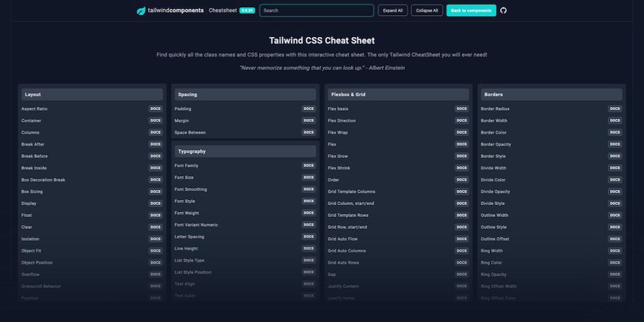Open DOCS badge for Border Radius
This screenshot has width=644, height=322.
[615, 109]
